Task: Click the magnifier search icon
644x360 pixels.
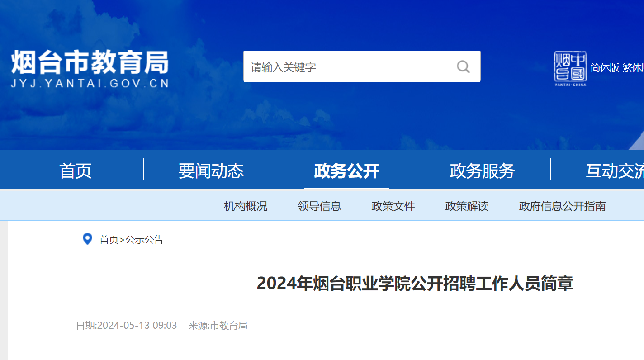Action: 463,67
